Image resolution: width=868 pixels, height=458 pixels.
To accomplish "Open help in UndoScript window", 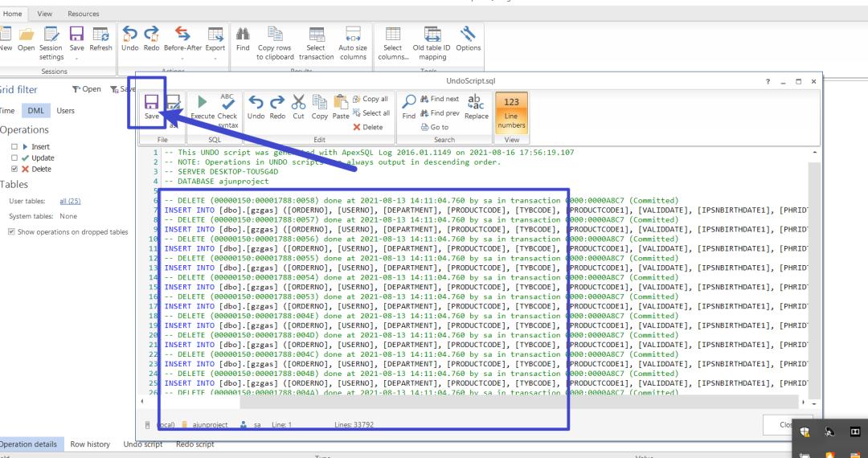I will (768, 81).
